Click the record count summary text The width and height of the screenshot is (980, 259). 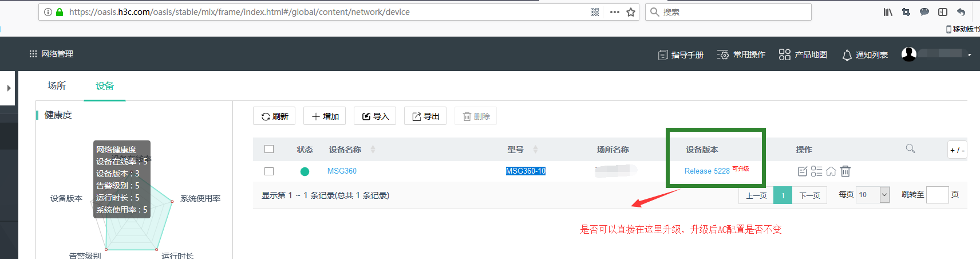click(325, 195)
